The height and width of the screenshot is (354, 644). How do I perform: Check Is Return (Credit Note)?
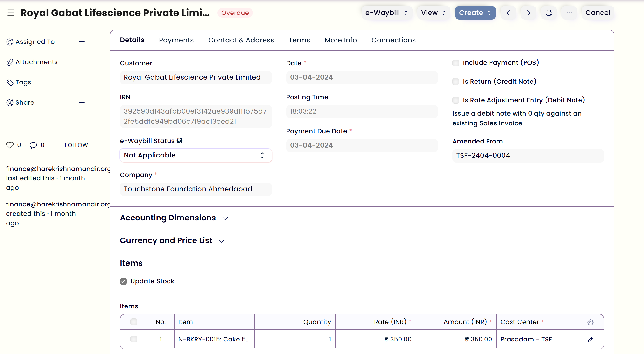pyautogui.click(x=456, y=82)
